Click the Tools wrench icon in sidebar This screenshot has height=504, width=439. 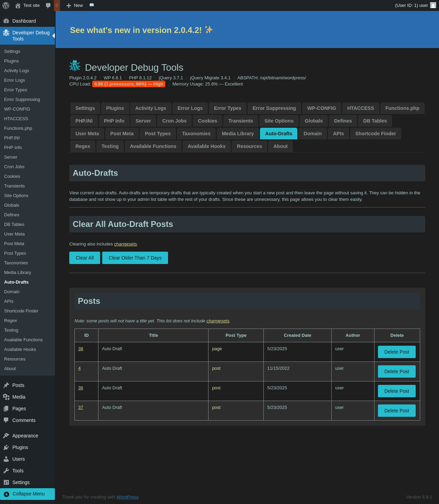point(6,471)
